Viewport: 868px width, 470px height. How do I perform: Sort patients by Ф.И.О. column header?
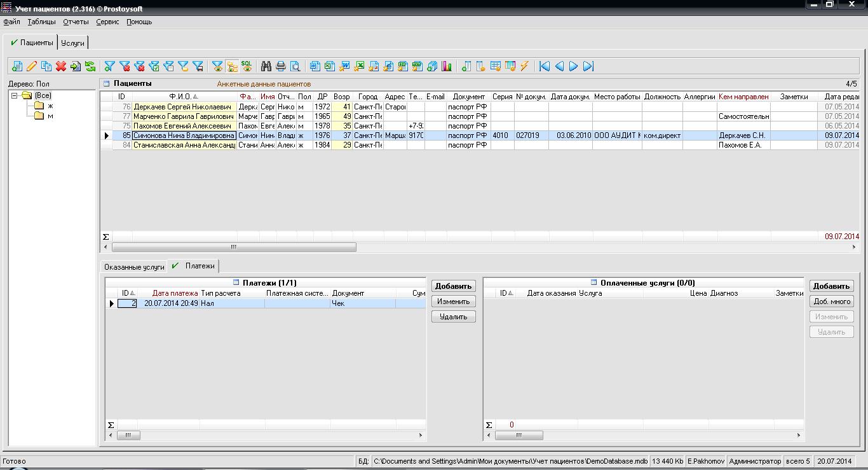click(184, 97)
